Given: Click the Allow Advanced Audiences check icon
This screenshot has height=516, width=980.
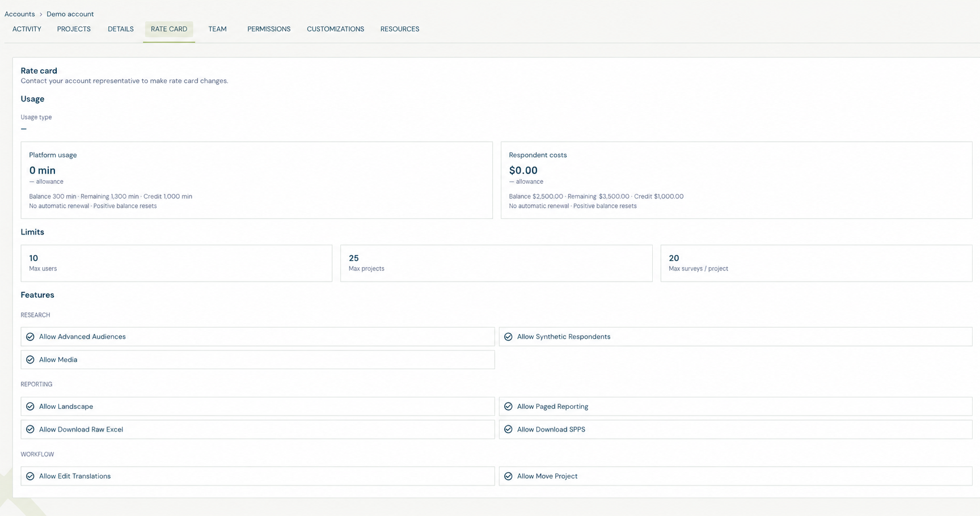Looking at the screenshot, I should (30, 337).
